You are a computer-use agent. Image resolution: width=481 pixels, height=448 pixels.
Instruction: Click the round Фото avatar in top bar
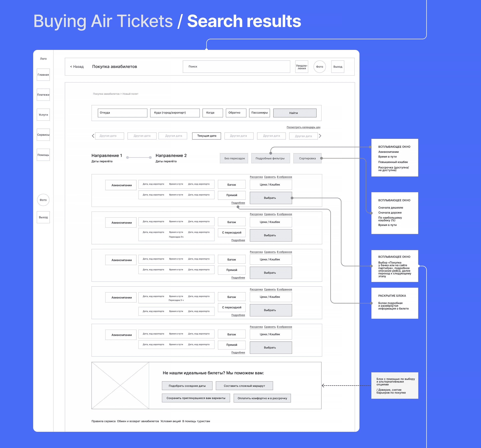(x=320, y=67)
